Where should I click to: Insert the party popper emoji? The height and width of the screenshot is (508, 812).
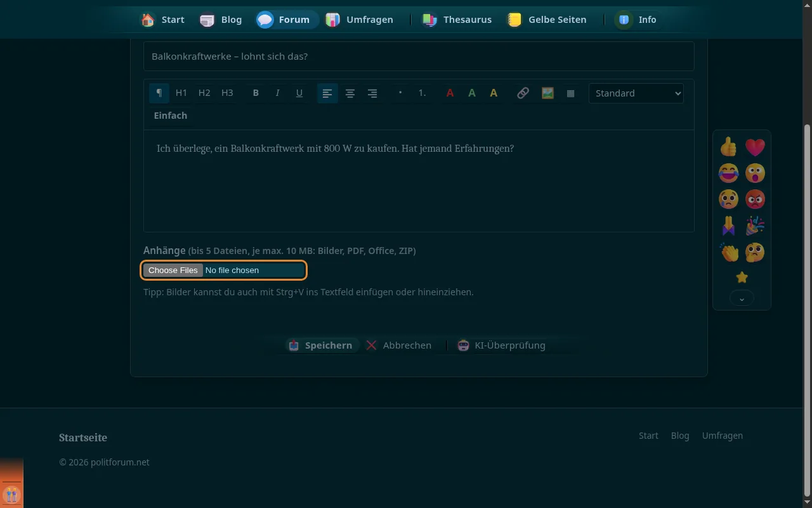point(755,225)
